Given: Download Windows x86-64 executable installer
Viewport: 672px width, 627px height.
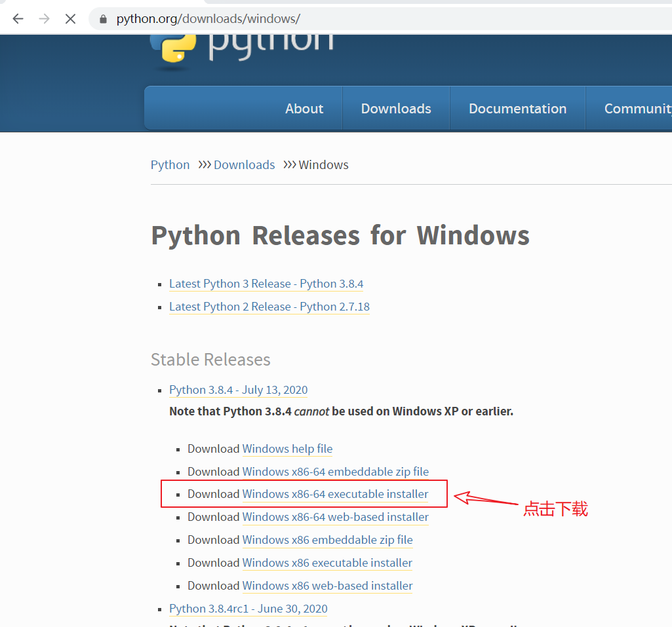Looking at the screenshot, I should pos(335,494).
